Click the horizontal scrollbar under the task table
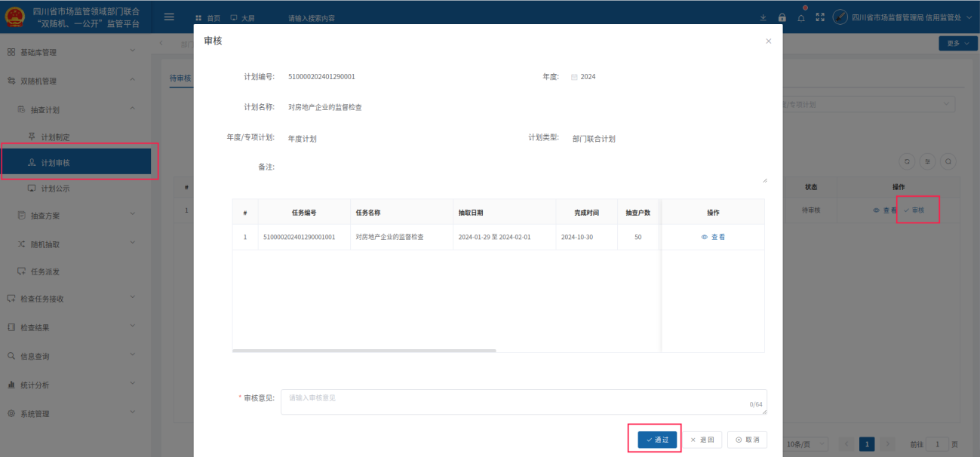This screenshot has width=980, height=457. 364,351
